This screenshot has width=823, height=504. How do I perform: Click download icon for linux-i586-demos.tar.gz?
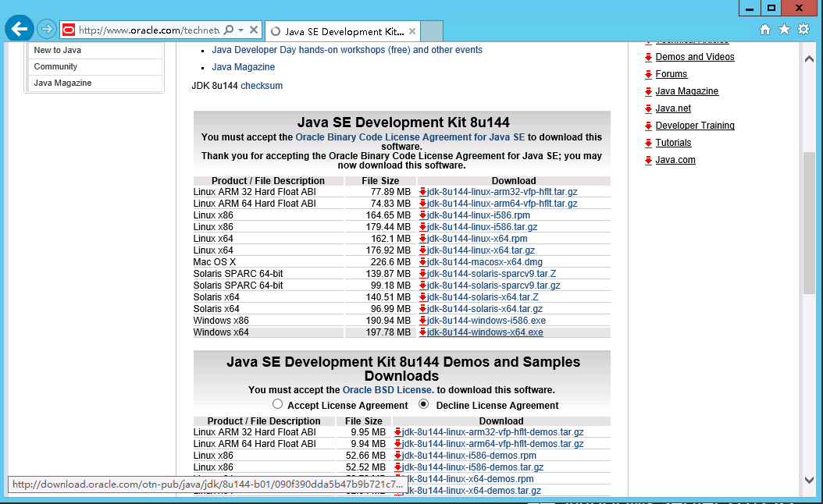[398, 467]
